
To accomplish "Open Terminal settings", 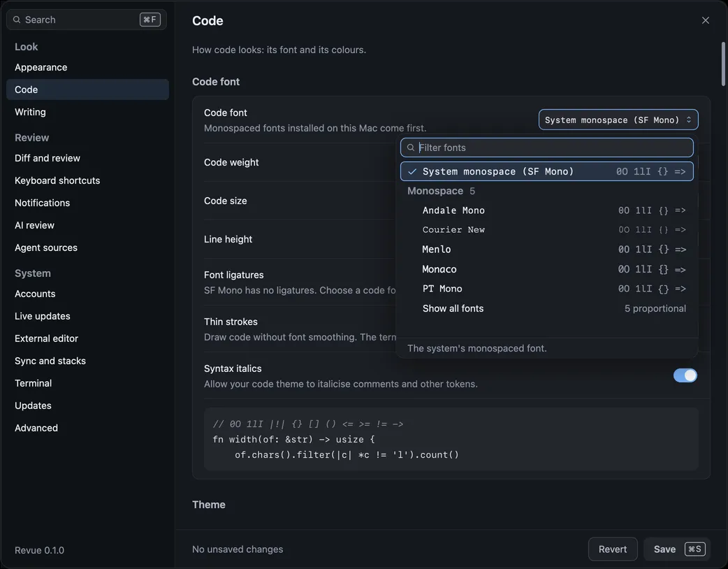I will [87, 383].
